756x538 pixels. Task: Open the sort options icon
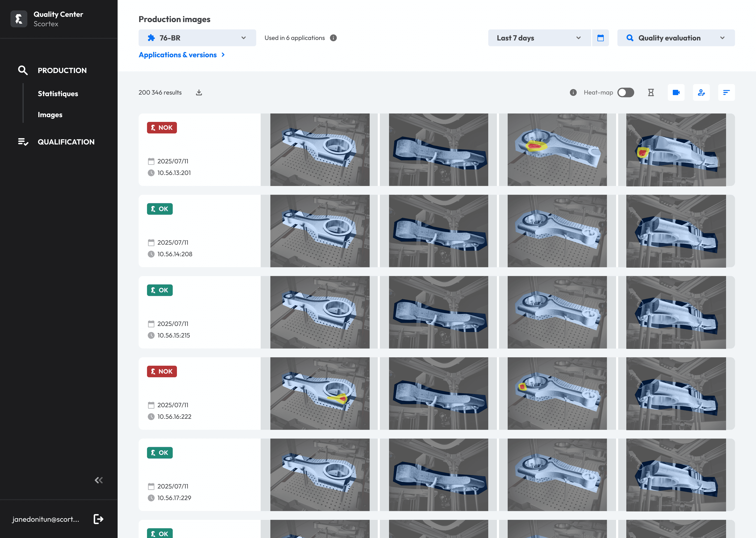coord(726,92)
